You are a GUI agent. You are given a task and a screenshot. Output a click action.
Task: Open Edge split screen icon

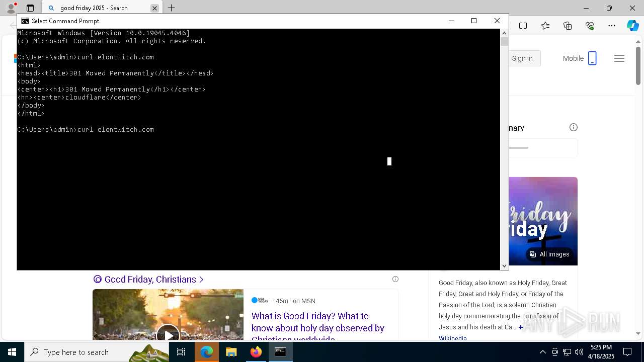pyautogui.click(x=523, y=26)
